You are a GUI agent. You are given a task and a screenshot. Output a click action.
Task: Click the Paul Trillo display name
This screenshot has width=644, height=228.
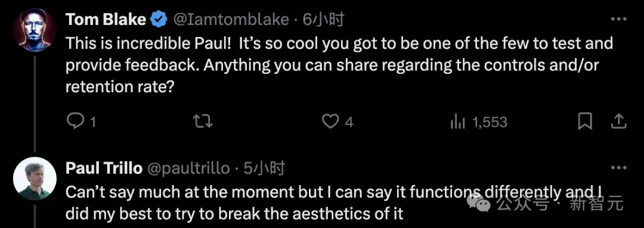pos(104,168)
